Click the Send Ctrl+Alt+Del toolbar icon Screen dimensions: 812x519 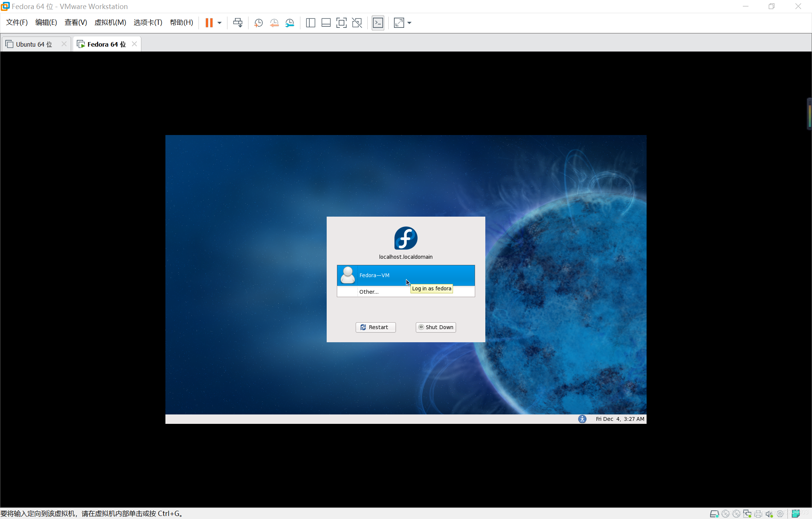coord(238,23)
